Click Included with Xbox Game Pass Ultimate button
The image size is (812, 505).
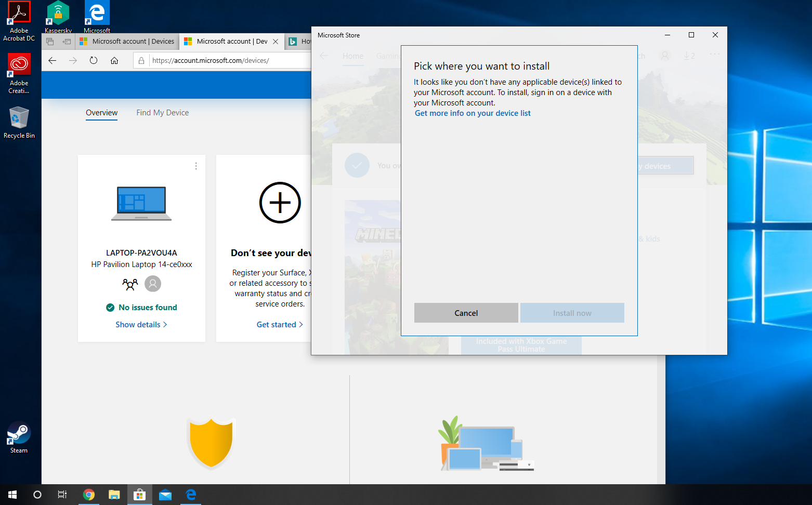click(521, 345)
